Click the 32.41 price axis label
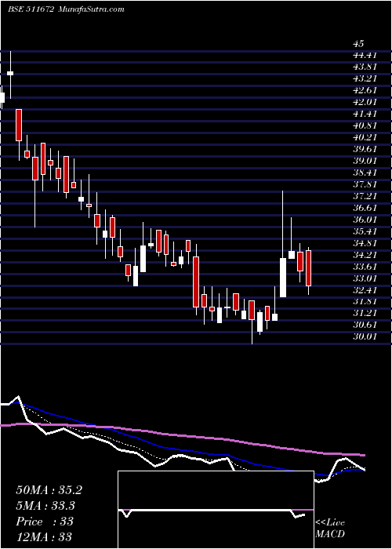The width and height of the screenshot is (392, 549). (365, 289)
